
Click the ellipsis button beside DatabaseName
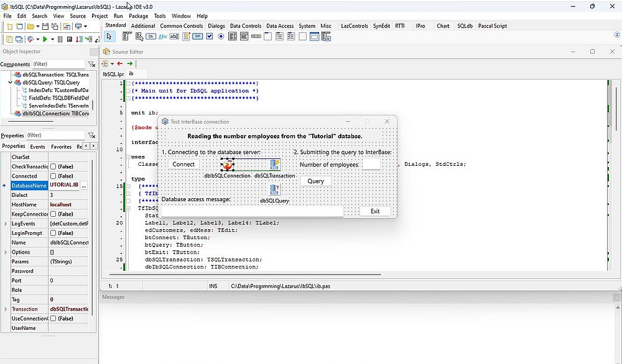[x=84, y=186]
